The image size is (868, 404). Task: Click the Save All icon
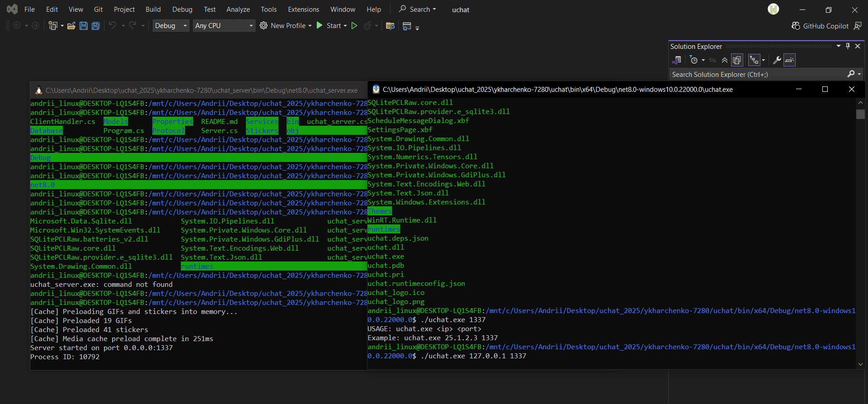(95, 26)
